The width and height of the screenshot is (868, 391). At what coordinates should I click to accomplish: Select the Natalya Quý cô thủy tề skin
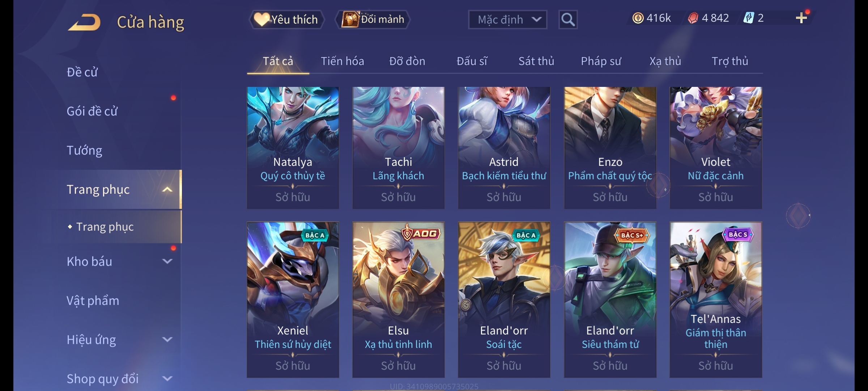[x=293, y=148]
